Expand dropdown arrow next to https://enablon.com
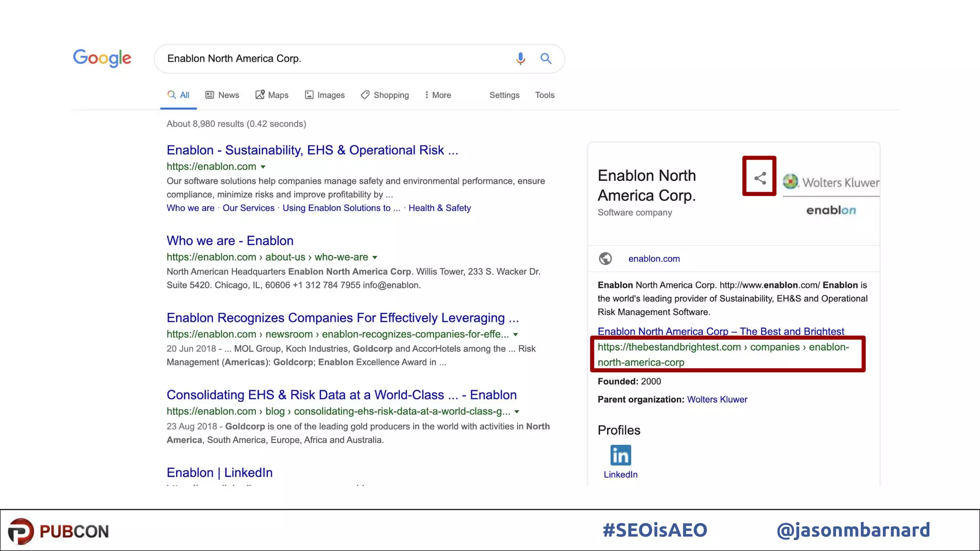 [263, 167]
